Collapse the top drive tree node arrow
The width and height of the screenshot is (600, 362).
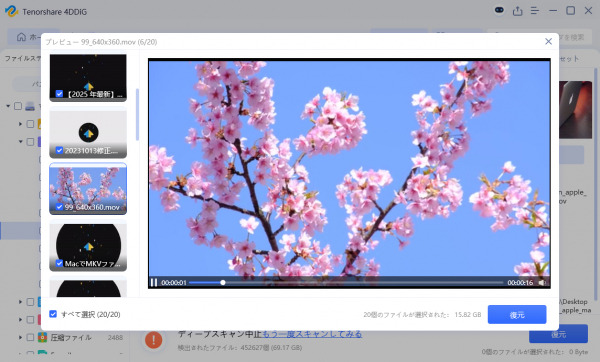pos(8,106)
